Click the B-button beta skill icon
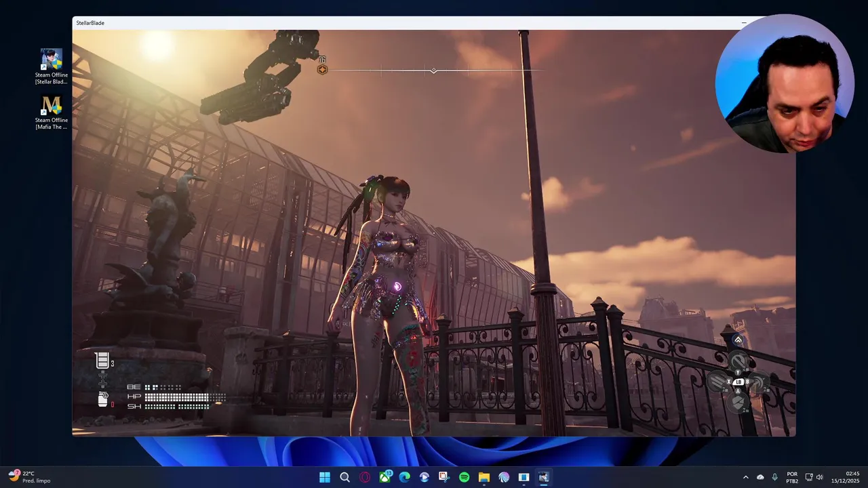This screenshot has width=868, height=488. [757, 382]
